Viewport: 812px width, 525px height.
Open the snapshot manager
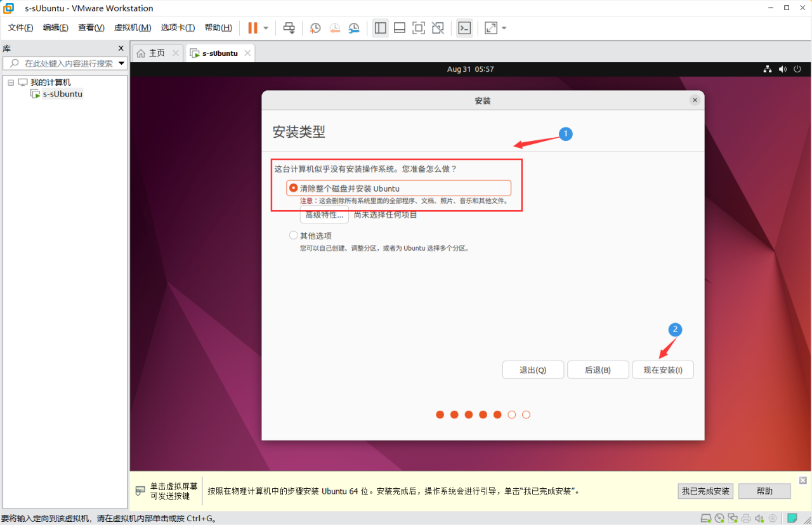tap(354, 28)
